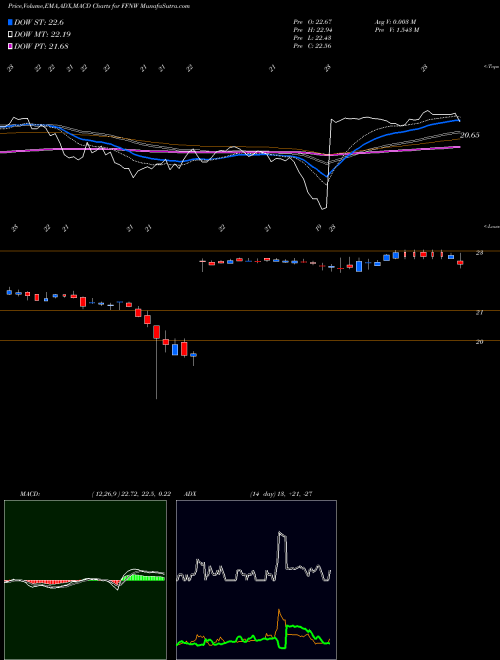Click the last red candlestick at chart's right end
This screenshot has height=660, width=500.
pos(460,261)
